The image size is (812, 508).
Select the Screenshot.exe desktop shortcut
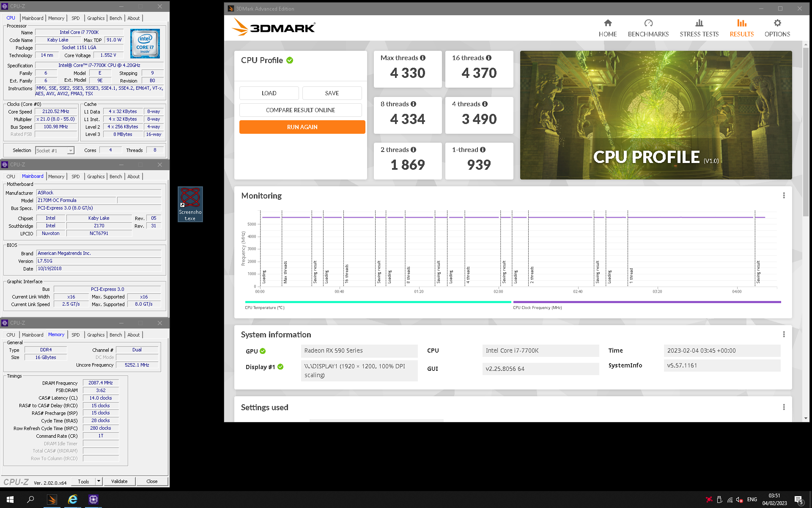tap(190, 204)
